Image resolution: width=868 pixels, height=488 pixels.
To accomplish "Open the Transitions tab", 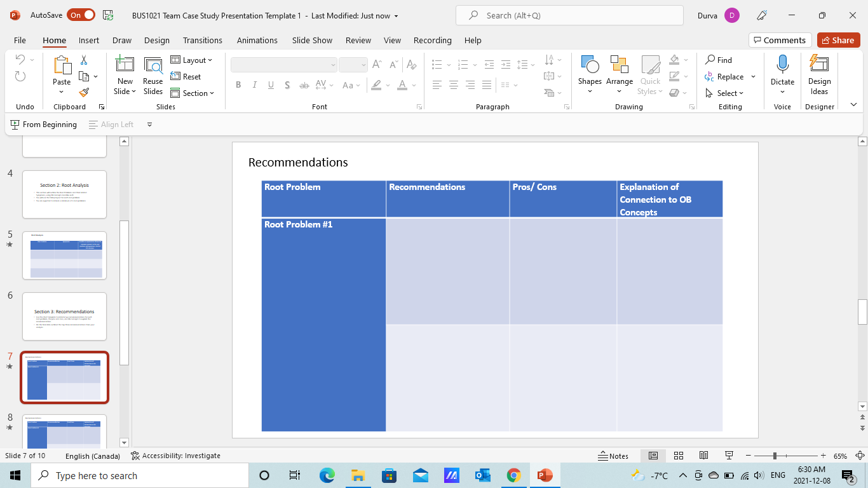I will pos(202,40).
